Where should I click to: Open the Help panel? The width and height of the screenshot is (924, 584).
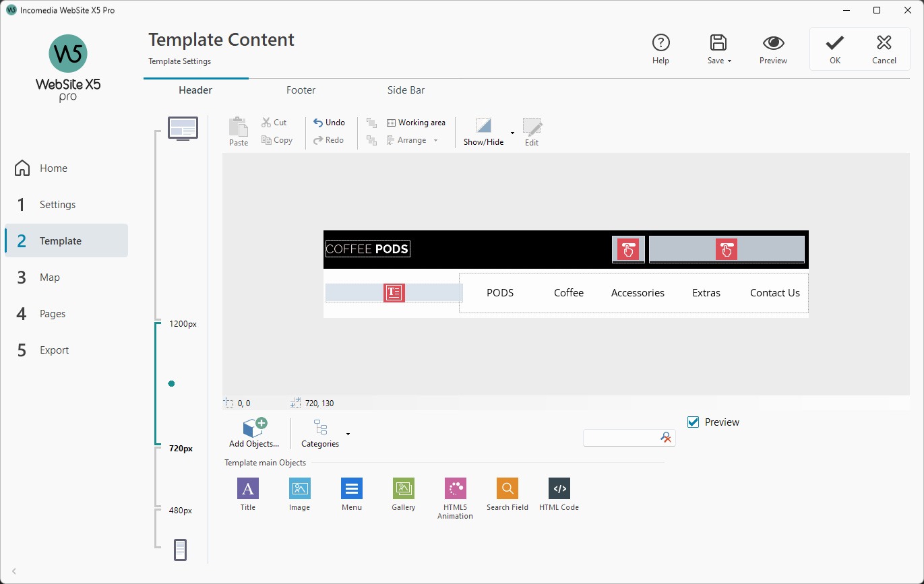pos(660,47)
